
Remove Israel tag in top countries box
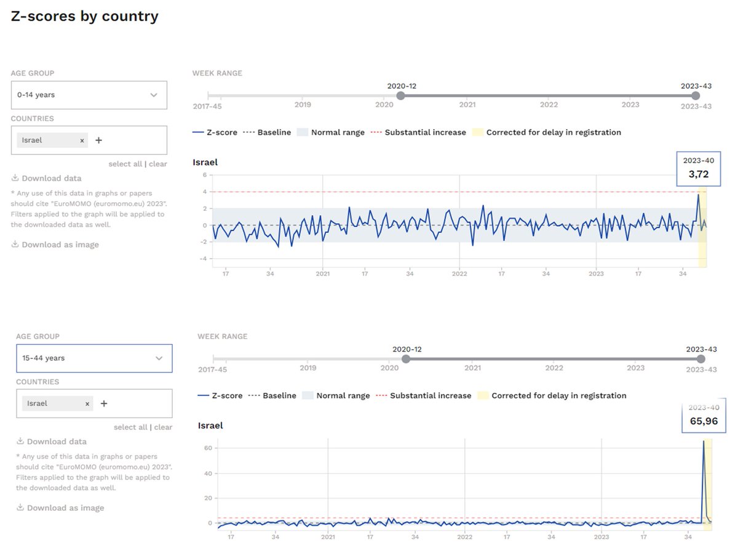click(x=82, y=141)
